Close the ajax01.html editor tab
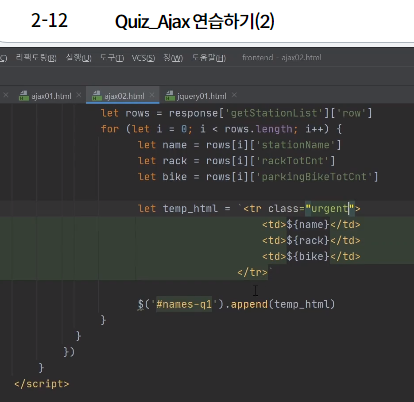The width and height of the screenshot is (414, 402). click(79, 95)
